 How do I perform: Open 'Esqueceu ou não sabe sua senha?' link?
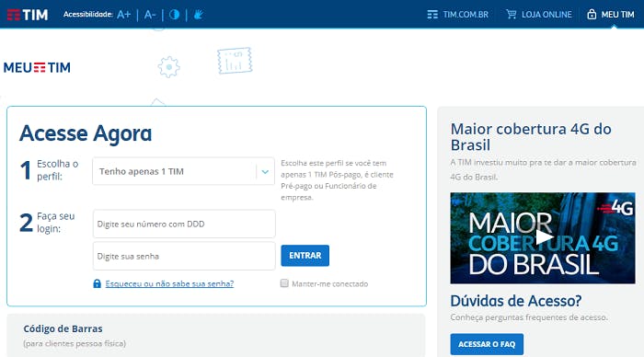coord(169,283)
